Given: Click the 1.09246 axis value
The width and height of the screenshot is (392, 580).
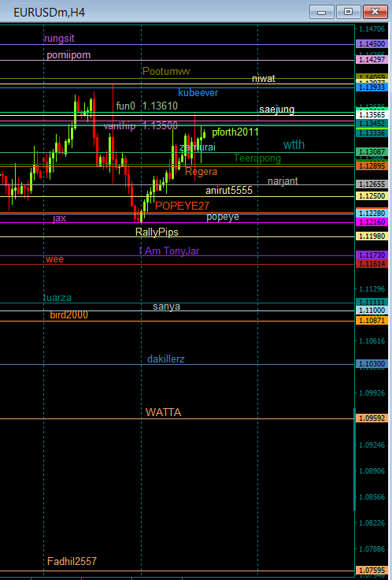Looking at the screenshot, I should coord(372,445).
